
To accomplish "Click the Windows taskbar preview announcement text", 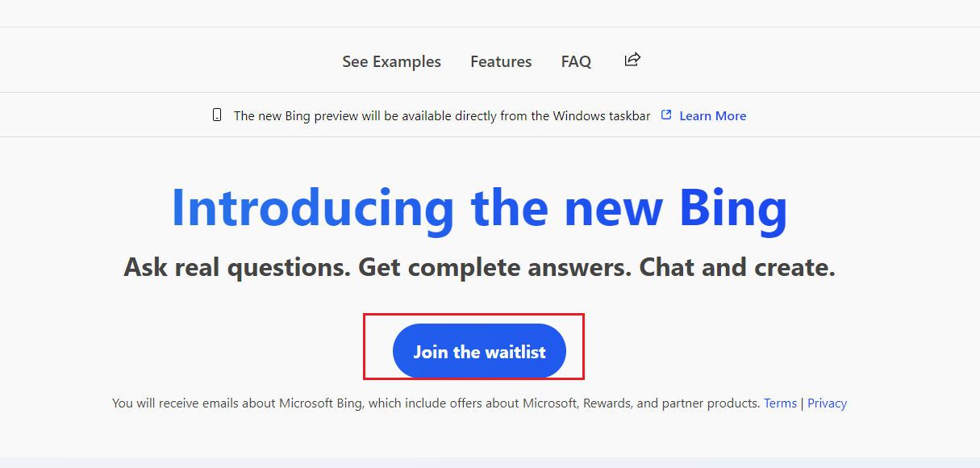I will click(441, 116).
